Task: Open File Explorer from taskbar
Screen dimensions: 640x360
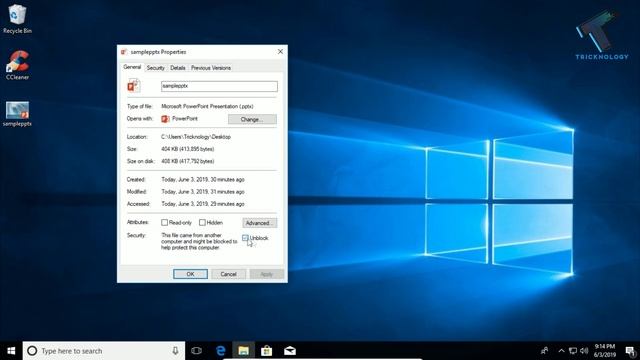Action: tap(244, 351)
